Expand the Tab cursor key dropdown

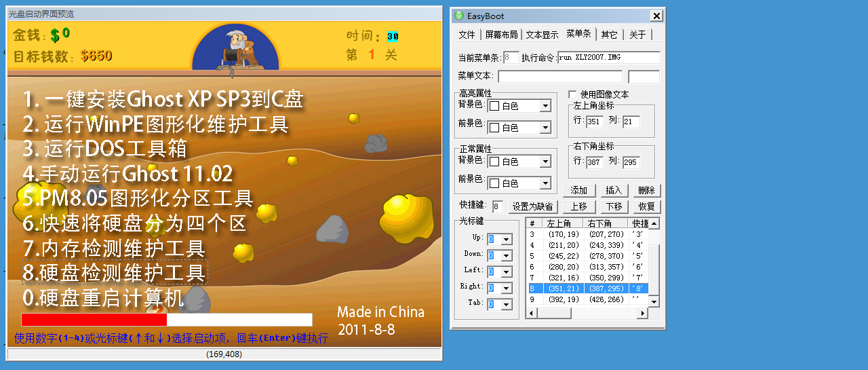click(506, 305)
